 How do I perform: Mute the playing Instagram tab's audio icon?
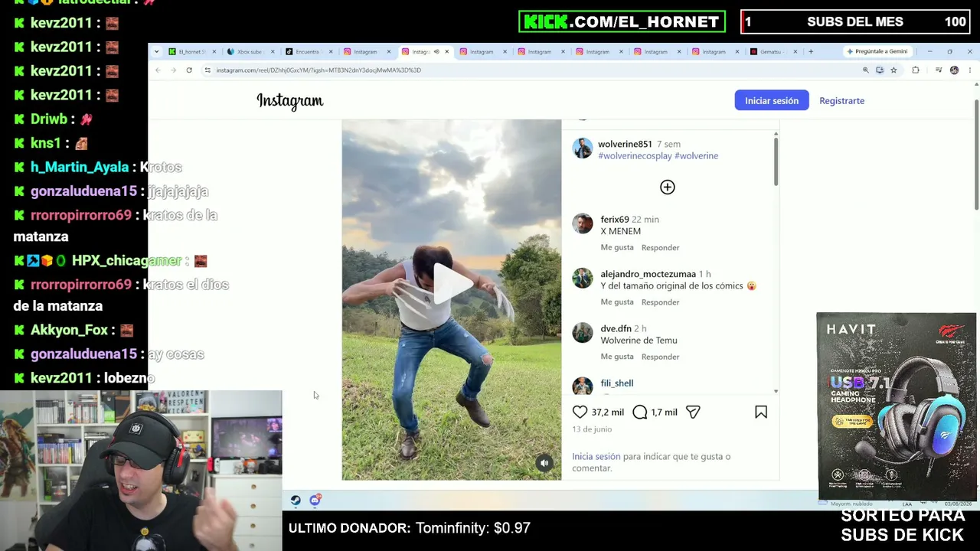click(x=436, y=52)
